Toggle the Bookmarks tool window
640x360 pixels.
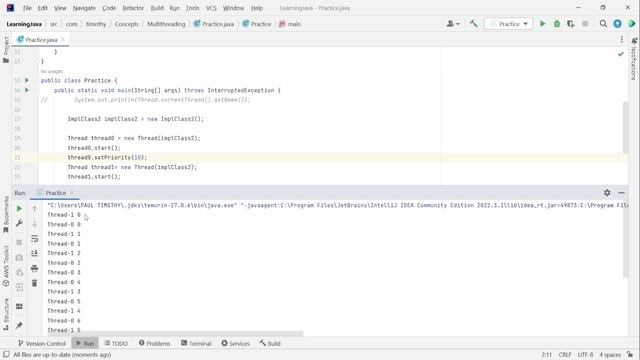(6, 214)
